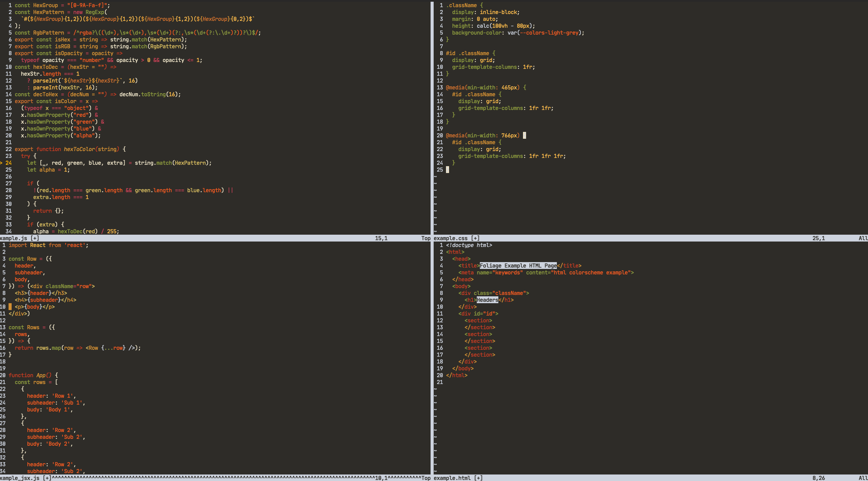Screen dimensions: 868x481
Task: Click background-color: var(--colors-light-grey); line
Action: point(518,33)
